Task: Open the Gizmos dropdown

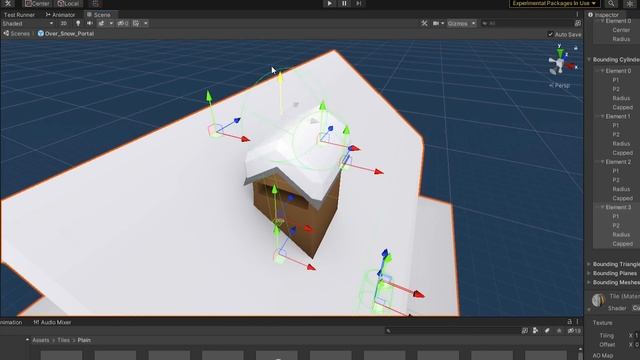Action: click(462, 24)
